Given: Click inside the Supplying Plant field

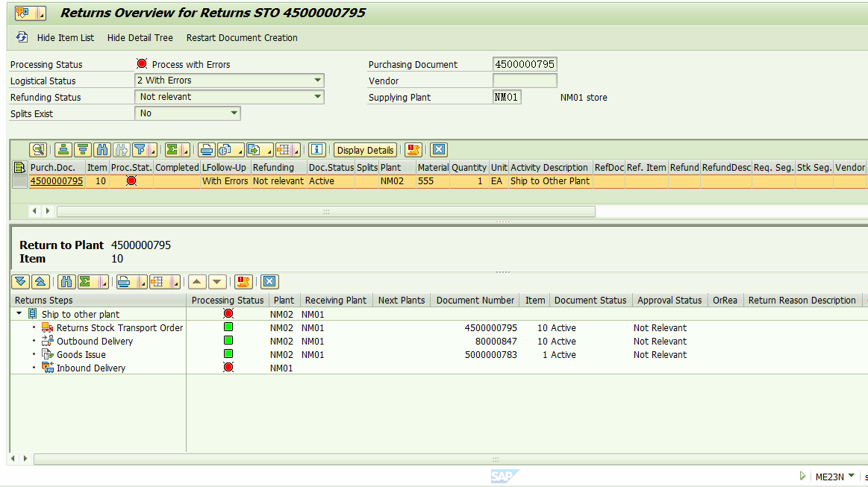Looking at the screenshot, I should 506,97.
